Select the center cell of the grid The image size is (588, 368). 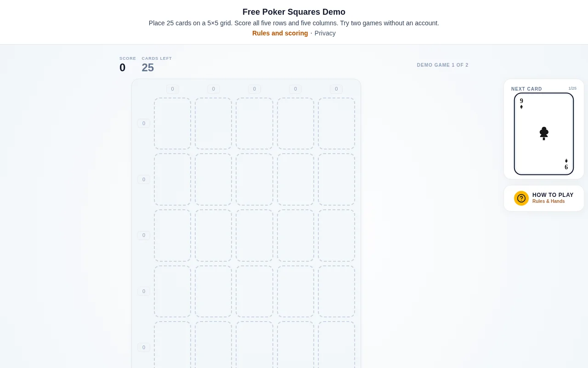tap(254, 236)
